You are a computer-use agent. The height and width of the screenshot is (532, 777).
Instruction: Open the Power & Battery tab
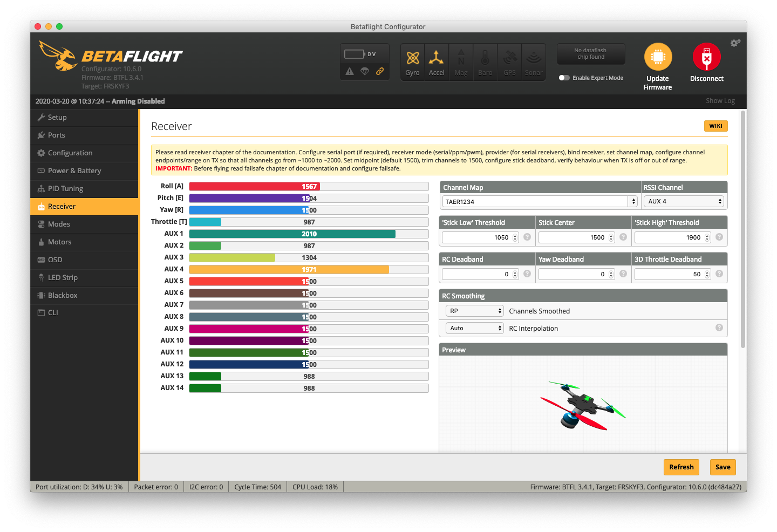[84, 170]
